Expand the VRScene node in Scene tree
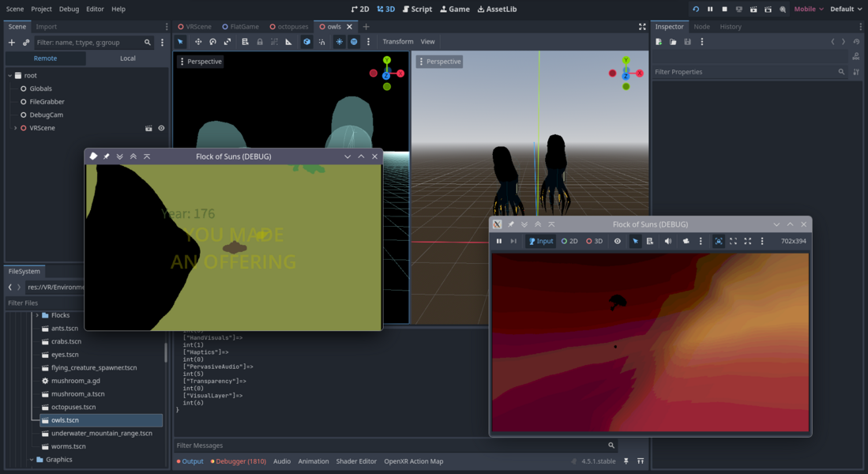Viewport: 868px width, 474px height. coord(14,128)
